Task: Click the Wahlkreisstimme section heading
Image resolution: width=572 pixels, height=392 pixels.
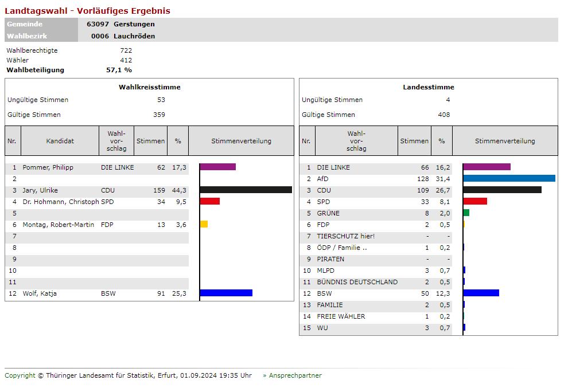Action: (150, 87)
